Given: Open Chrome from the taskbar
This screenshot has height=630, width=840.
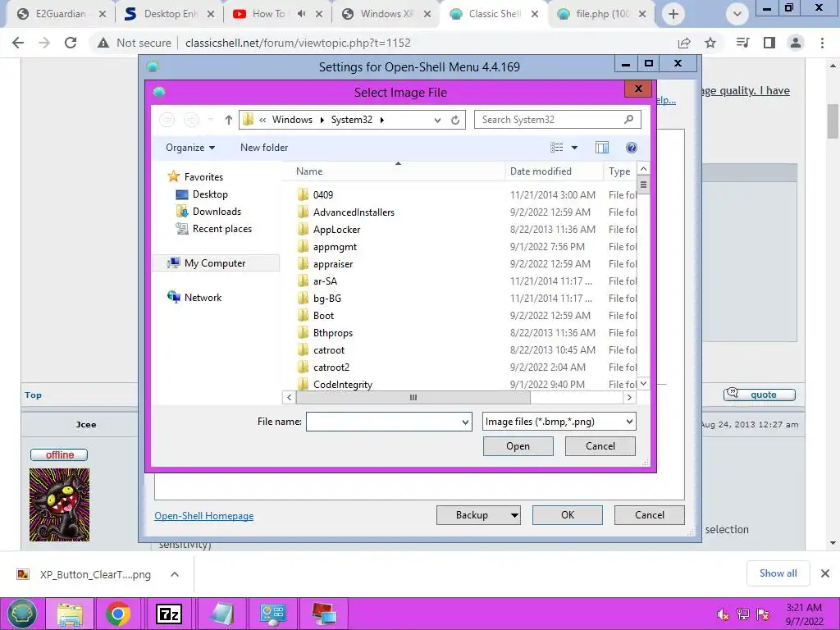Looking at the screenshot, I should click(x=118, y=614).
